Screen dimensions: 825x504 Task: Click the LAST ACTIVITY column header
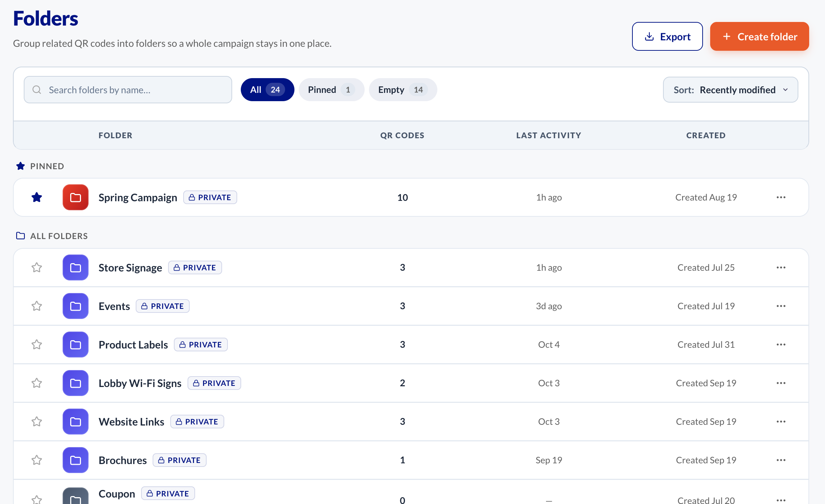click(549, 135)
